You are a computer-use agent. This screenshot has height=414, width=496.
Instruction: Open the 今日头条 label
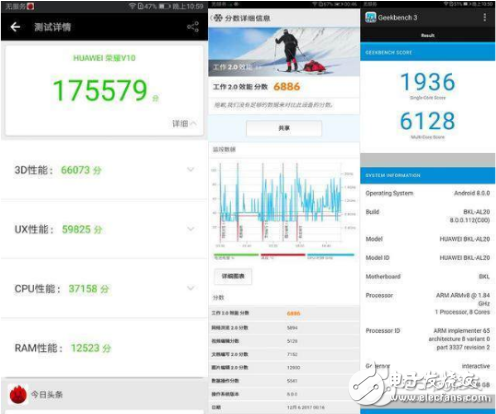pyautogui.click(x=47, y=395)
